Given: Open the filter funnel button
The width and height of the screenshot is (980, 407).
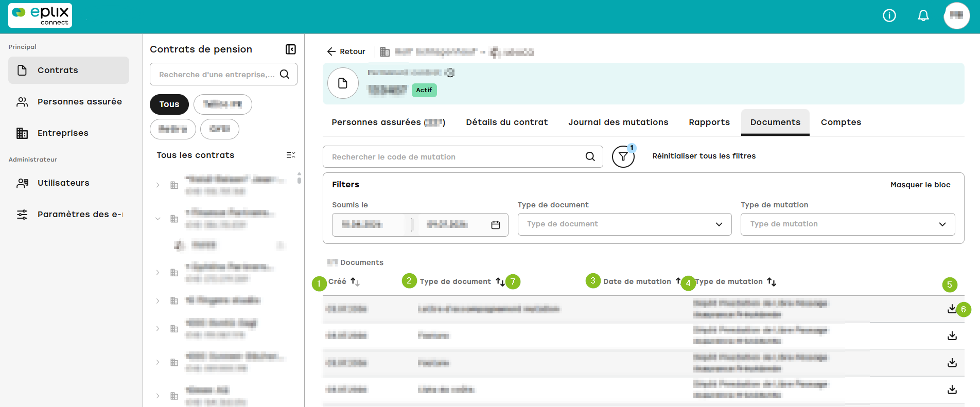Looking at the screenshot, I should (623, 156).
